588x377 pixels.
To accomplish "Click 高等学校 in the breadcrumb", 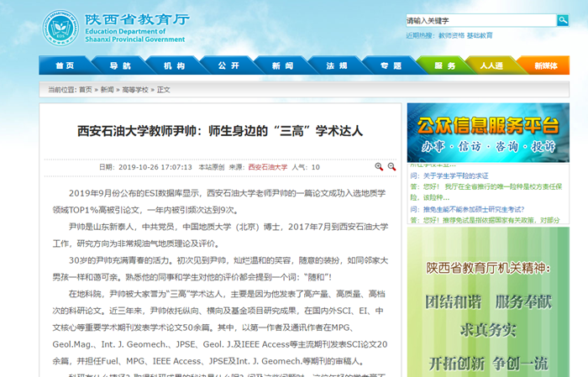I will click(x=134, y=89).
